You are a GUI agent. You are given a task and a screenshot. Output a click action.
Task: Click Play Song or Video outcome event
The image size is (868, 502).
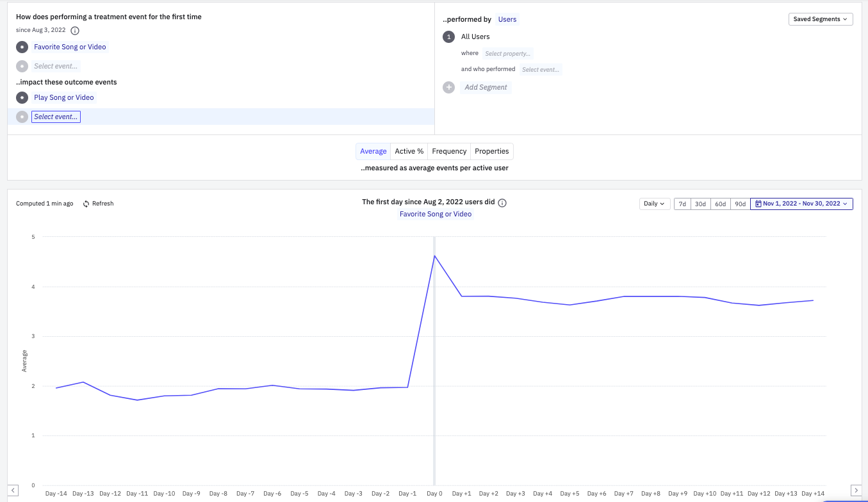[x=64, y=97]
